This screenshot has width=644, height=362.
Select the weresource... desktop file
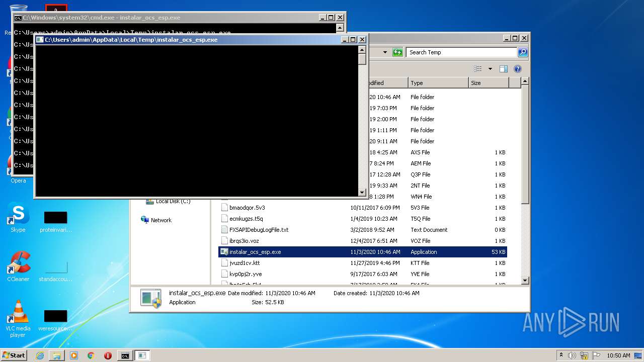(x=55, y=320)
